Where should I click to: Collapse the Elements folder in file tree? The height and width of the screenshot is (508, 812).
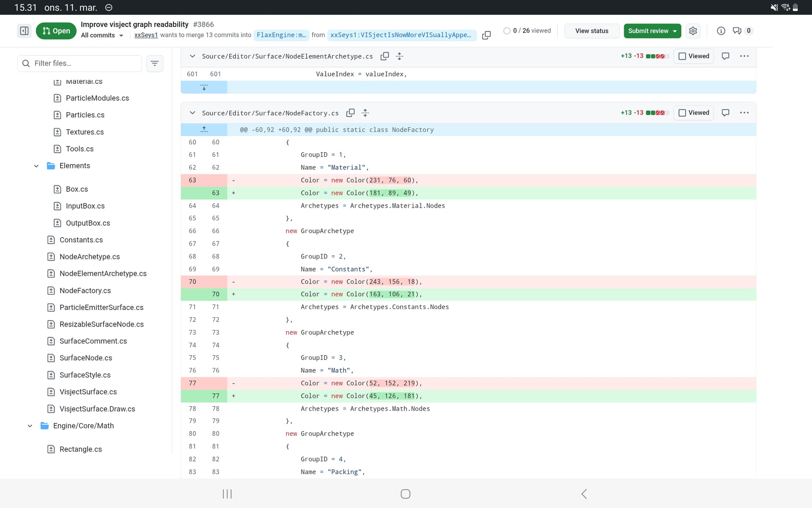coord(36,166)
